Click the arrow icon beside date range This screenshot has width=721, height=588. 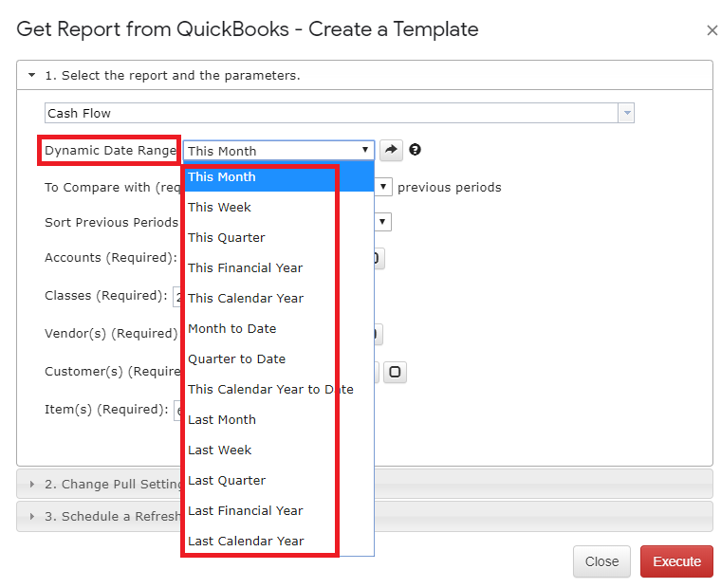pos(391,150)
